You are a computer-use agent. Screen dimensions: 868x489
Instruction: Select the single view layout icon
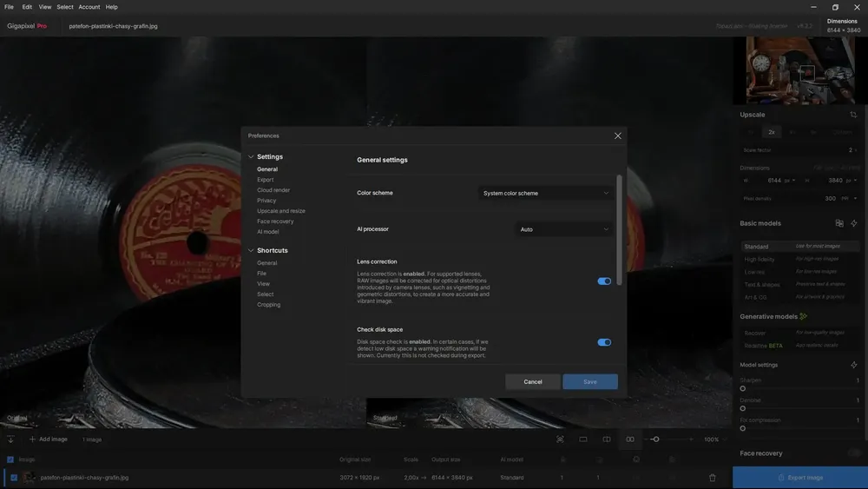[583, 439]
